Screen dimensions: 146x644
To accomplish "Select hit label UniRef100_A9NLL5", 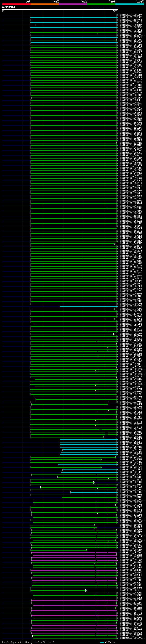I will (131, 53).
